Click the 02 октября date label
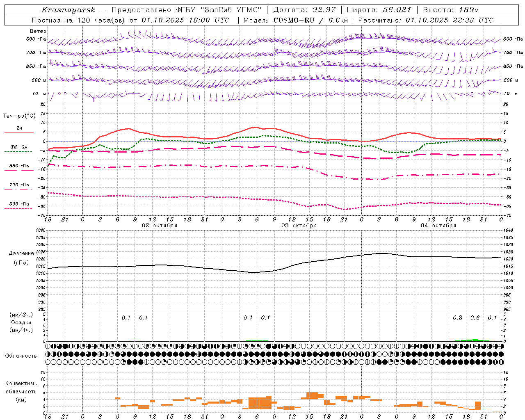This screenshot has height=420, width=525. point(160,225)
